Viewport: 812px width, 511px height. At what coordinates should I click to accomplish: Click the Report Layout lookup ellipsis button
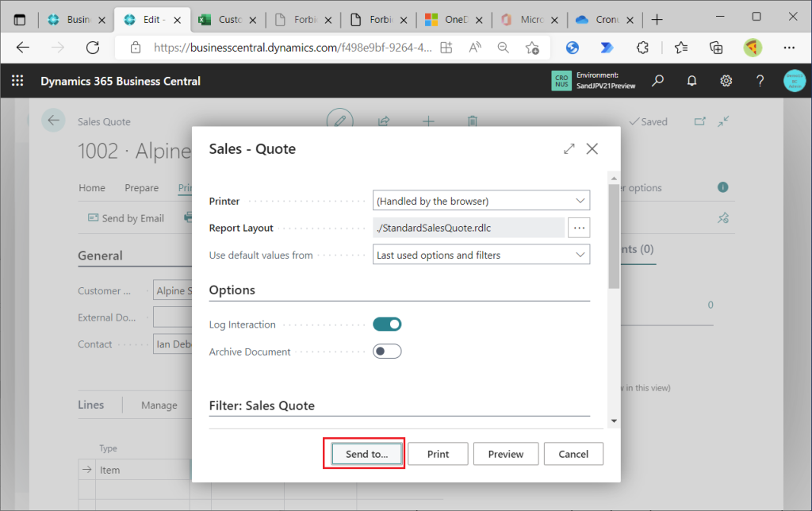click(579, 228)
